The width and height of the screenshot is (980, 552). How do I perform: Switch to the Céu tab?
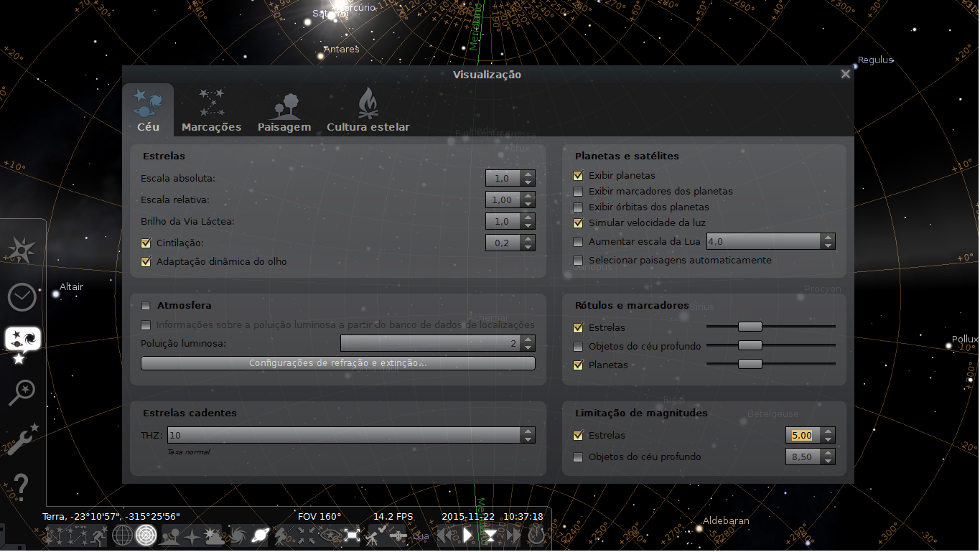coord(148,110)
